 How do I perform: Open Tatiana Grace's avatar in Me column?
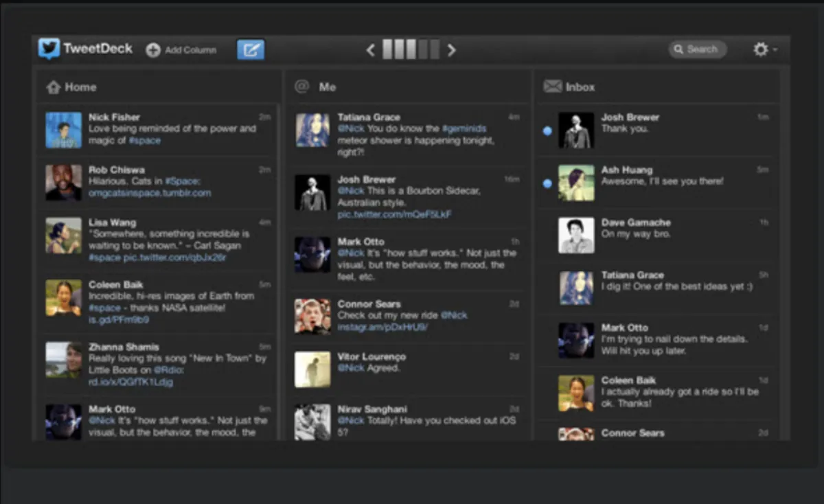[312, 130]
